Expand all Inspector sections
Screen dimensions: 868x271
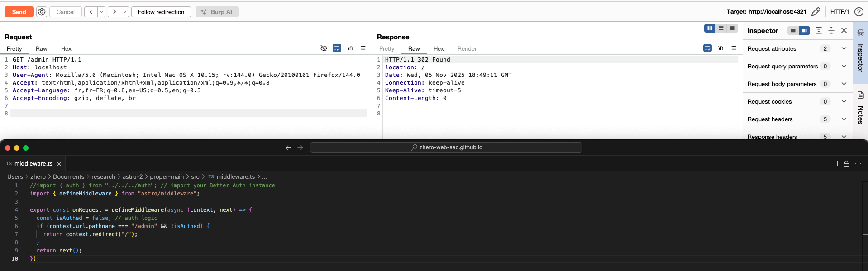(x=818, y=30)
